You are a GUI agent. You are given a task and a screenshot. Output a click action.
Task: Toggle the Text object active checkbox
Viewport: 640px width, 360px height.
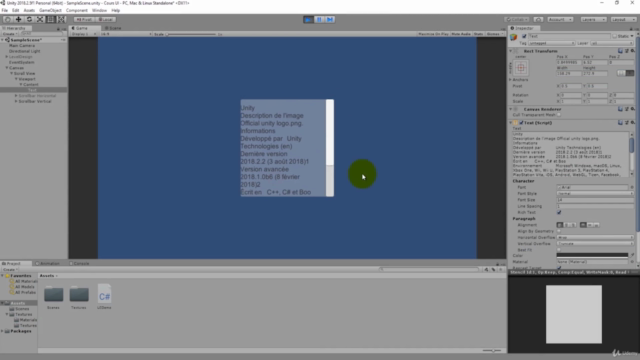[x=524, y=36]
